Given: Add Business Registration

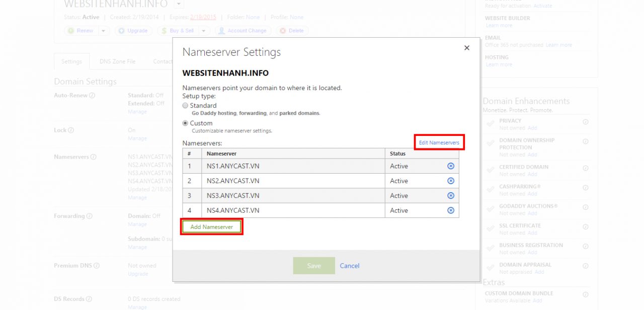Looking at the screenshot, I should pyautogui.click(x=532, y=253).
